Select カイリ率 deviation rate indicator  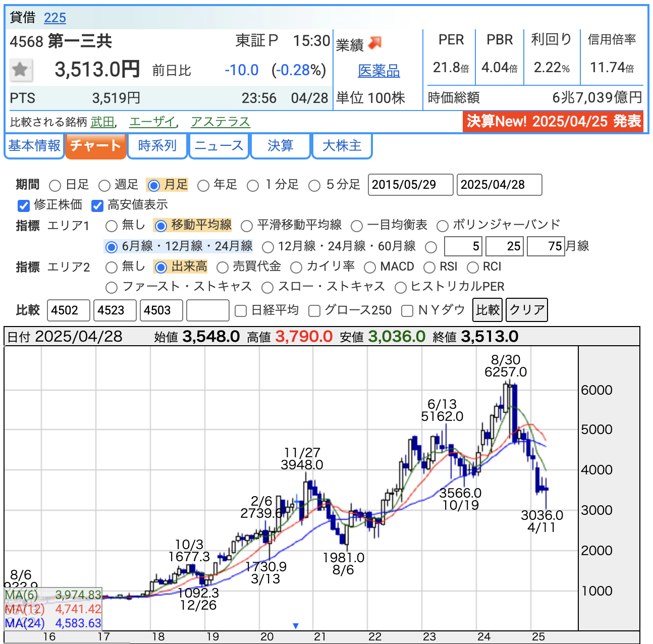[x=296, y=267]
